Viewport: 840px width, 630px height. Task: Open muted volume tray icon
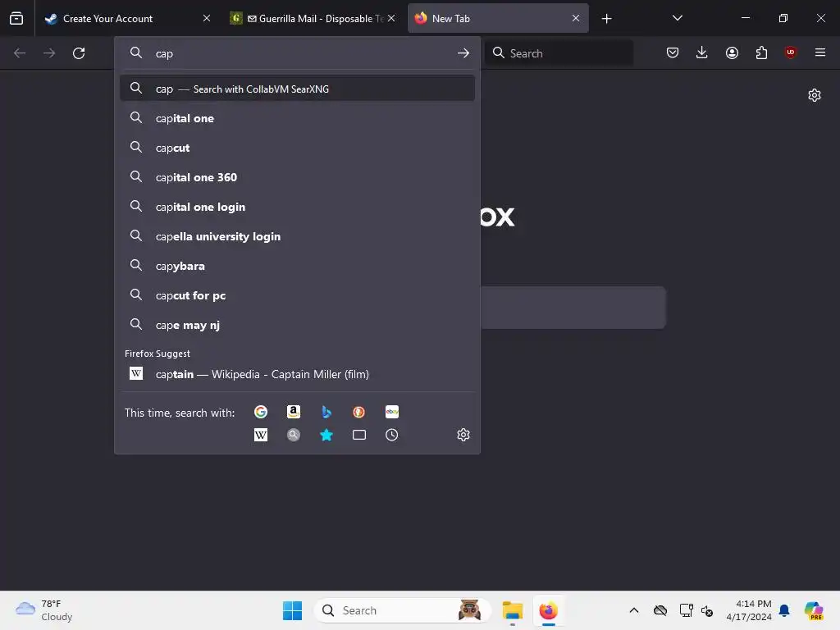[x=707, y=610]
